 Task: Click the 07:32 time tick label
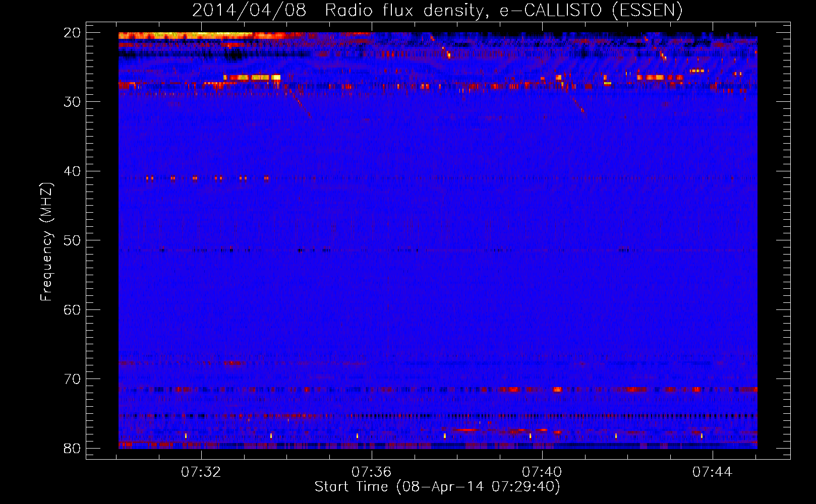201,472
